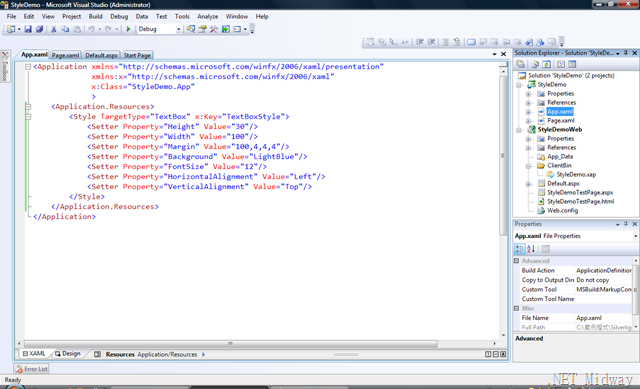Select Page.xaml in Solution Explorer
The width and height of the screenshot is (640, 389).
(x=560, y=121)
